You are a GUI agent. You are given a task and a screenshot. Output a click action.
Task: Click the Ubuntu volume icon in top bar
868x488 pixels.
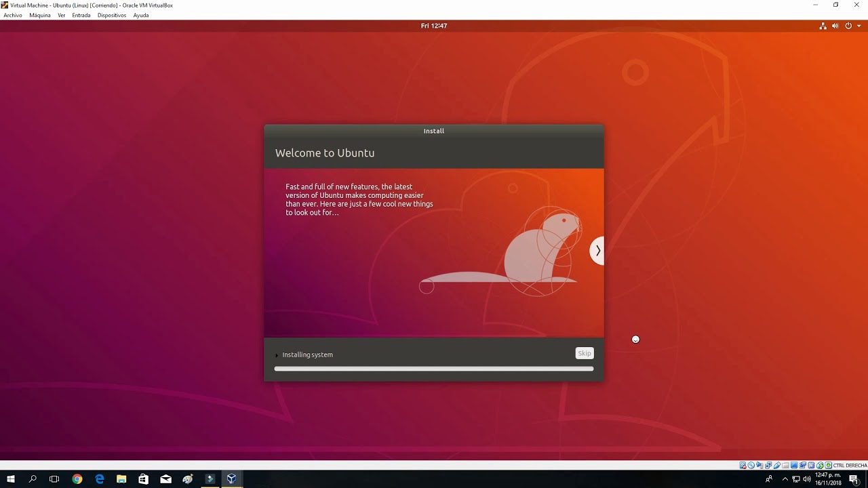click(835, 26)
